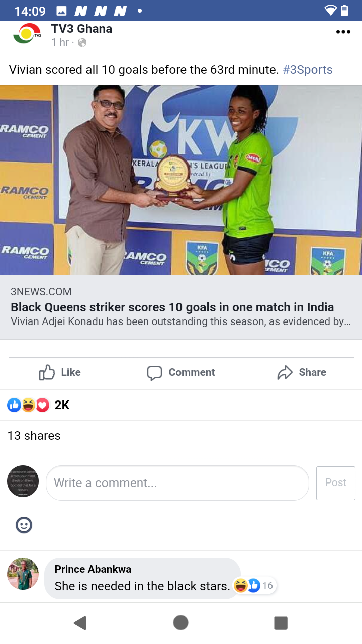This screenshot has height=644, width=362.
Task: Tap the TV3 Ghana profile logo
Action: [27, 34]
